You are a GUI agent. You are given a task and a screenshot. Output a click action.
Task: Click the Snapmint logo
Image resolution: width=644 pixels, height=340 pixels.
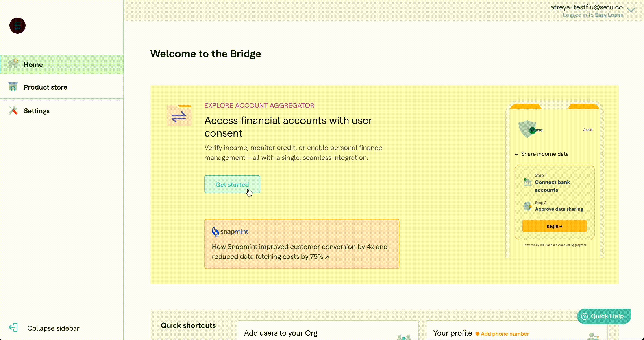coord(230,232)
